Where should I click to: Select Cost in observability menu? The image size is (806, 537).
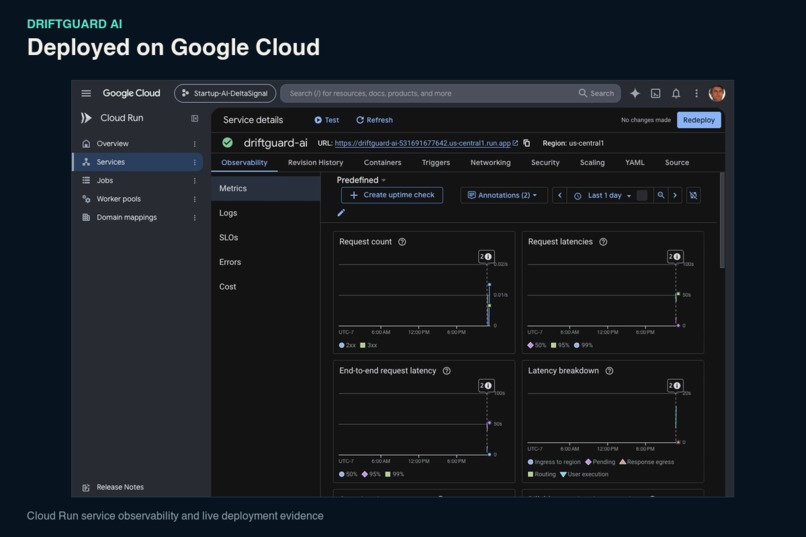tap(266, 287)
